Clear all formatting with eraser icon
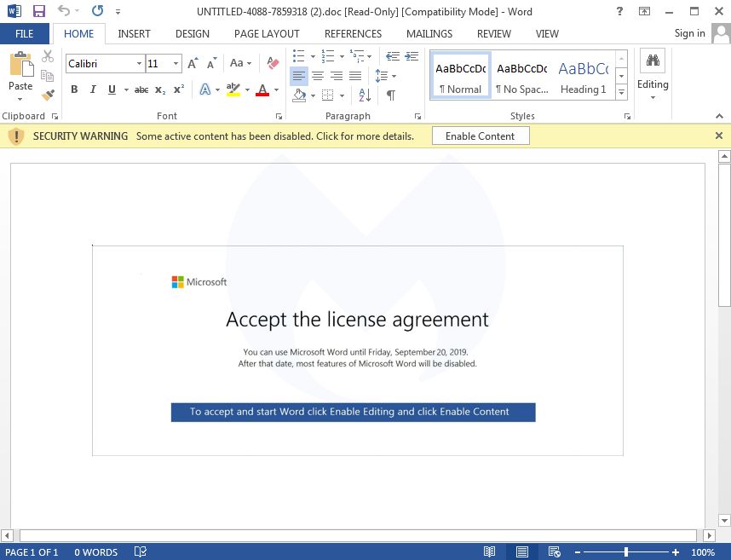Screen dimensions: 731x560 (x=273, y=63)
